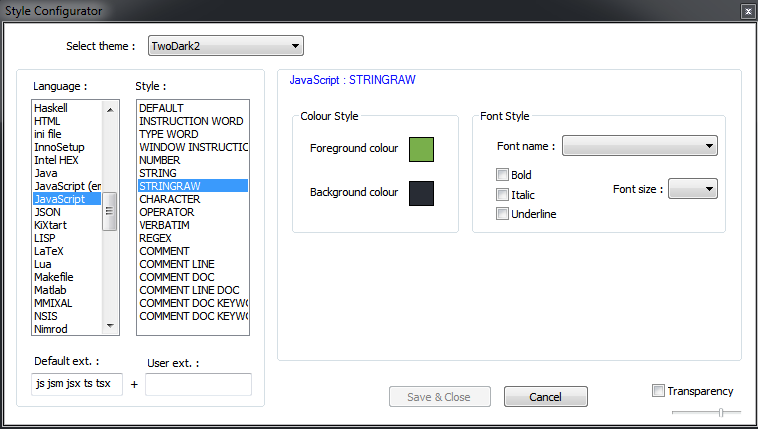Select ini file in the Language list

pyautogui.click(x=67, y=134)
